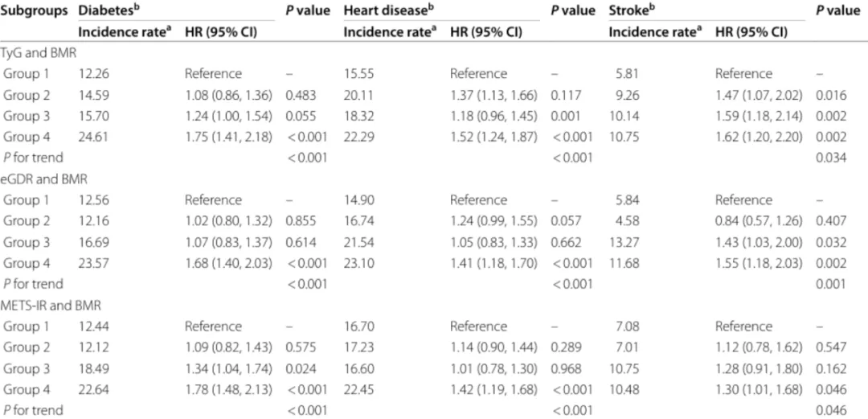Select the stroke incidence rate 13.27
Image resolution: width=868 pixels, height=419 pixels.
point(624,242)
